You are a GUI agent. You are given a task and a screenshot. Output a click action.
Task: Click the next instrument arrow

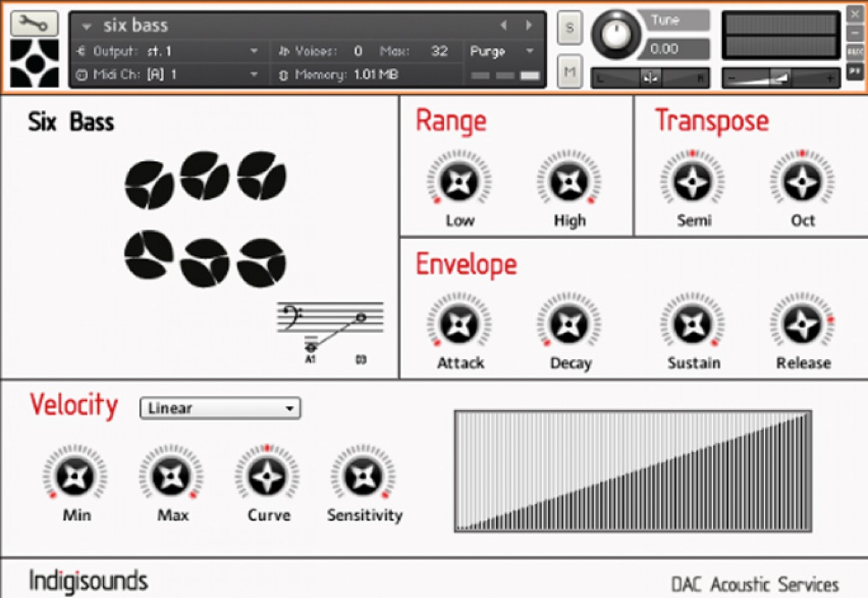pyautogui.click(x=529, y=25)
